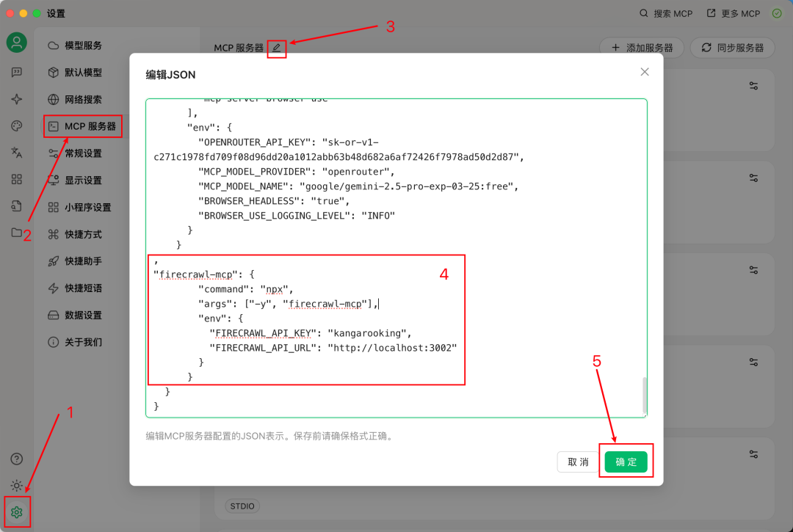Screen dimensions: 793x532
Task: Click the "command": "npx" line
Action: coord(245,289)
